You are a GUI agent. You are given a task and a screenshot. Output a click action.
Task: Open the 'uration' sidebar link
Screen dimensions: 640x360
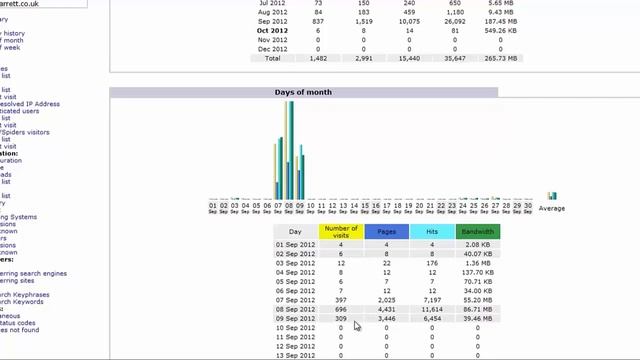(x=11, y=160)
